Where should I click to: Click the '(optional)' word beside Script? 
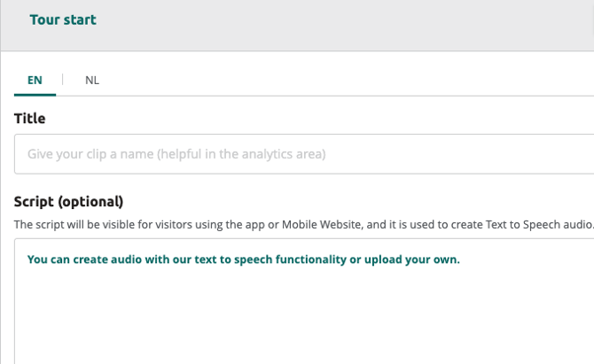[93, 201]
